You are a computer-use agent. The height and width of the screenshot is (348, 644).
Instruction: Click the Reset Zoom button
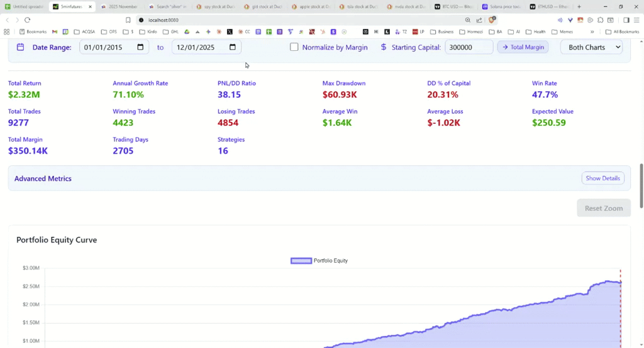point(604,208)
